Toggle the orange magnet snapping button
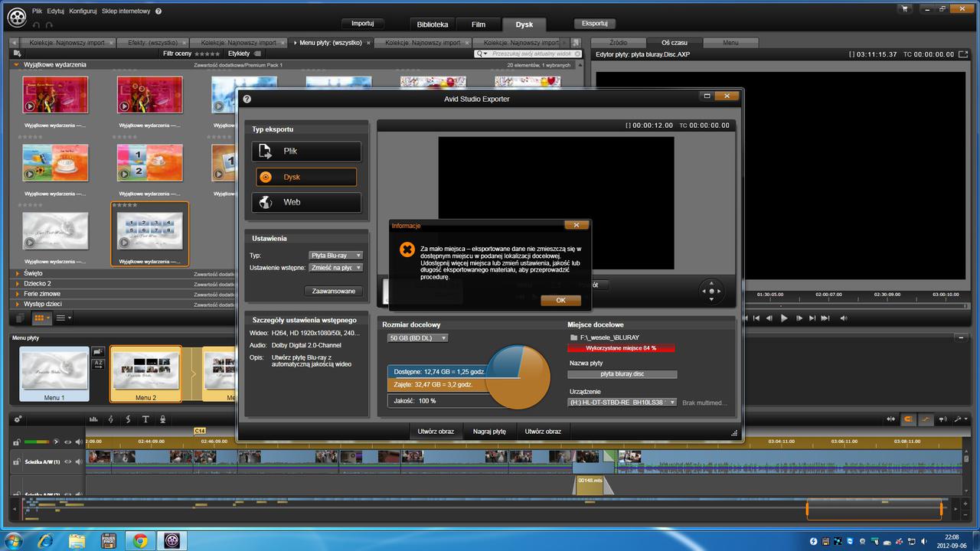Image resolution: width=980 pixels, height=551 pixels. click(908, 419)
